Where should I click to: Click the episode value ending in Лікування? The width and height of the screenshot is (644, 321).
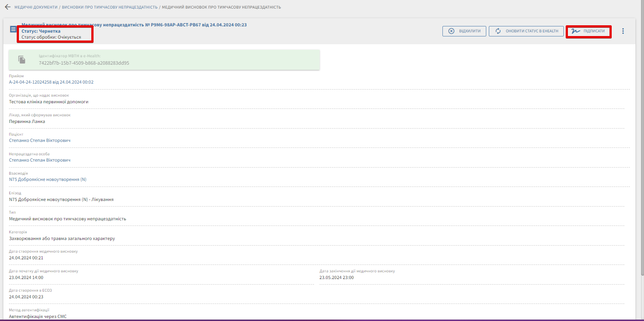point(61,200)
